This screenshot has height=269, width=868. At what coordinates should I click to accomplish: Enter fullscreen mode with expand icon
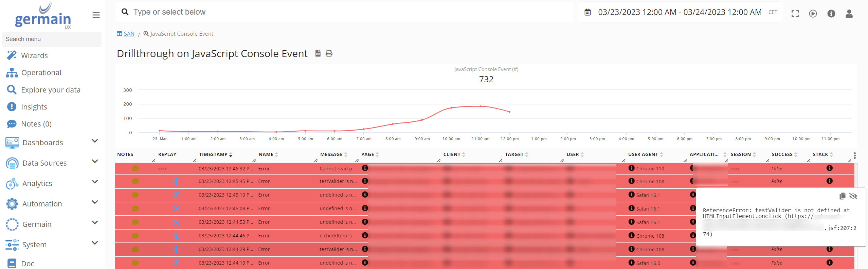click(x=795, y=14)
